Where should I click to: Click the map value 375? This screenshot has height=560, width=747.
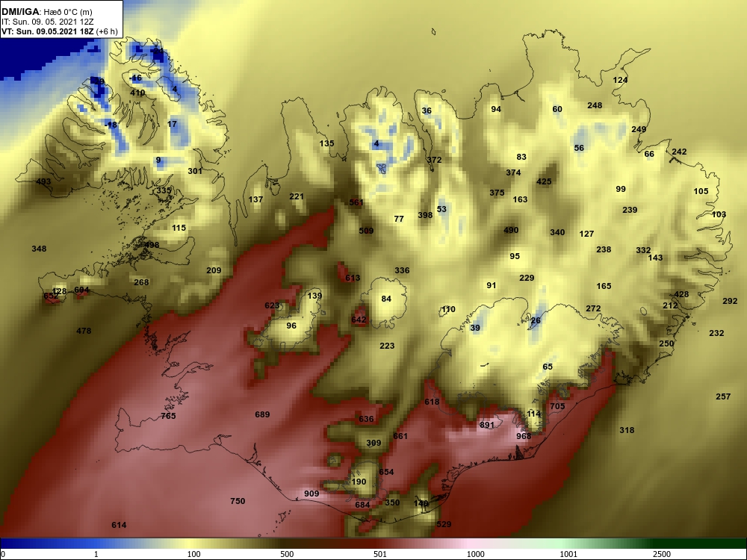(x=497, y=193)
